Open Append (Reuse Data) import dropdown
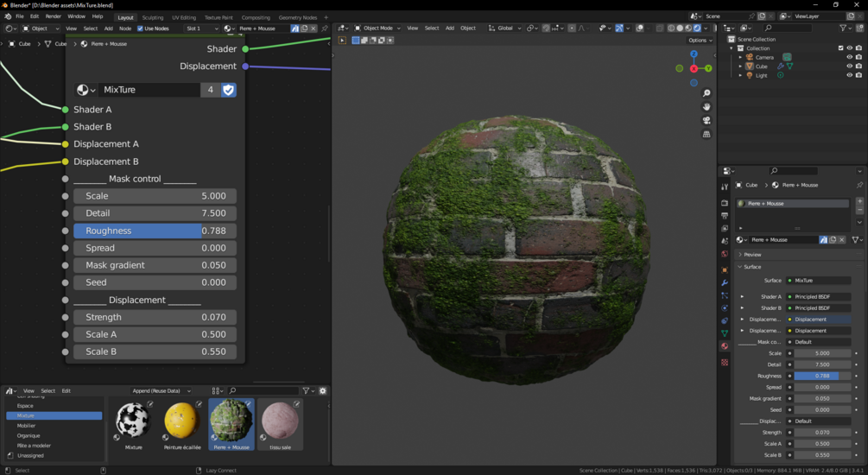The image size is (868, 475). pyautogui.click(x=162, y=390)
